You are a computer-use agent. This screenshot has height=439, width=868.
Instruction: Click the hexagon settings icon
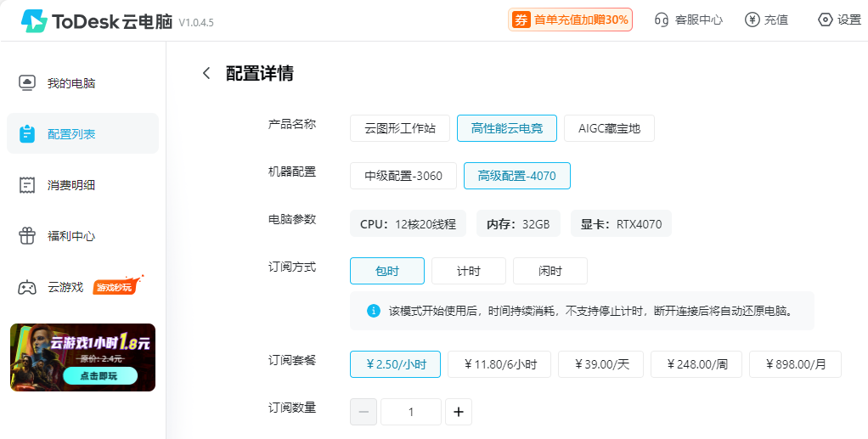pos(825,20)
